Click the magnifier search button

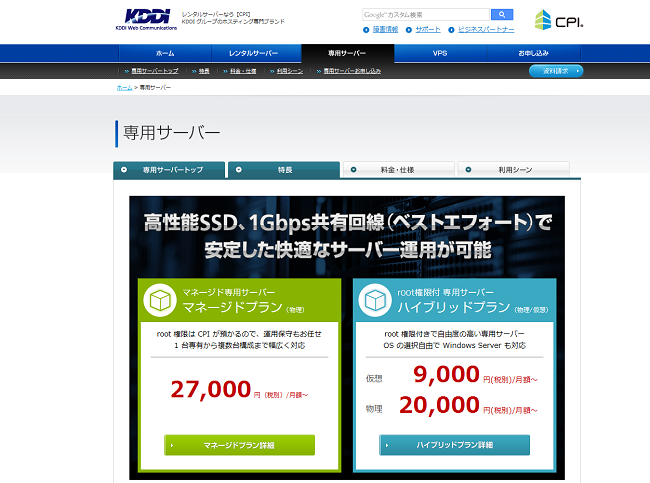point(502,15)
